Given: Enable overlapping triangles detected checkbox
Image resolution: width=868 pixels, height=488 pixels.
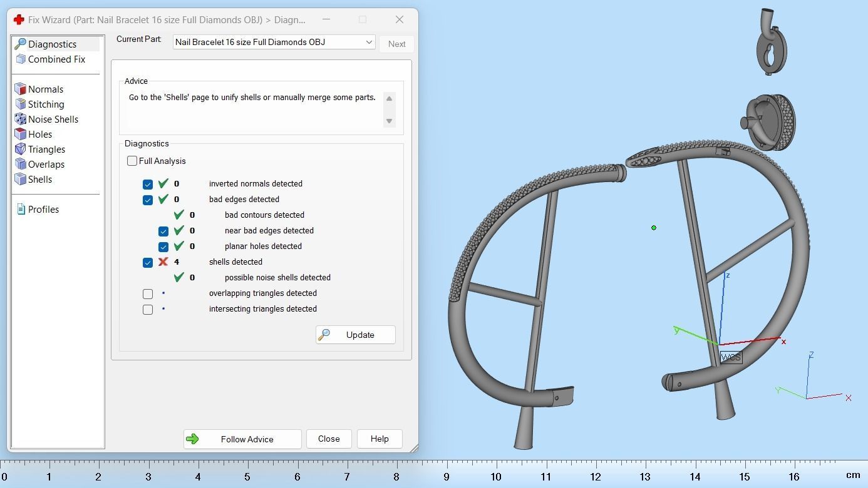Looking at the screenshot, I should pyautogui.click(x=148, y=293).
